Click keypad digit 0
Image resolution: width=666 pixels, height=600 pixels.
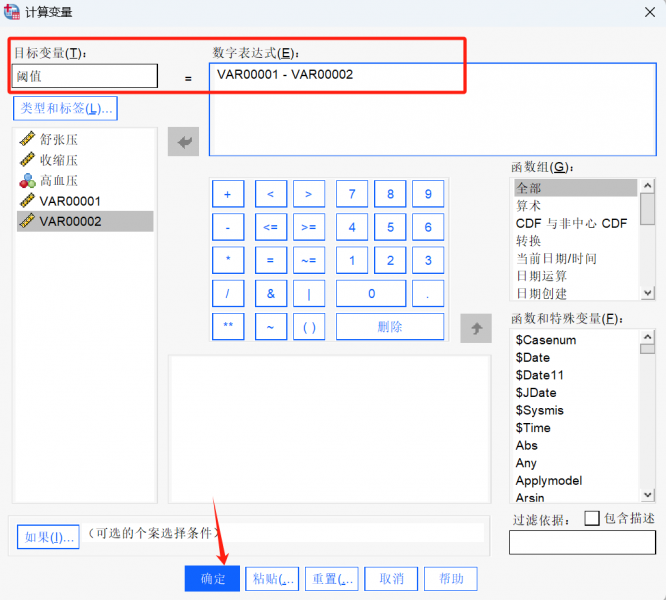coord(371,293)
